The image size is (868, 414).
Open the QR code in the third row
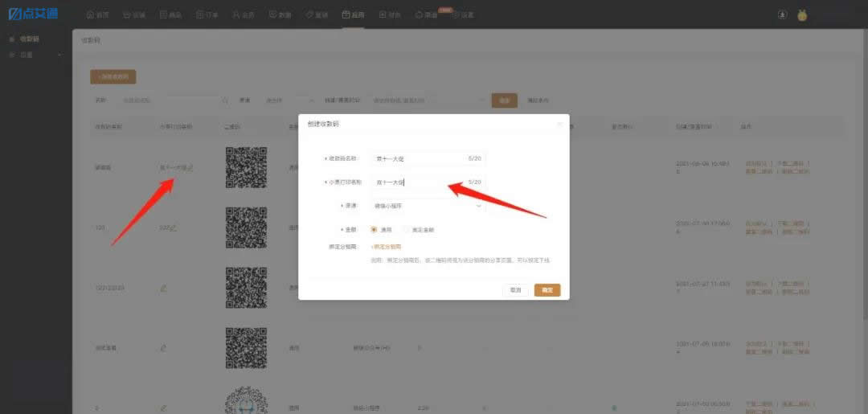[x=247, y=287]
